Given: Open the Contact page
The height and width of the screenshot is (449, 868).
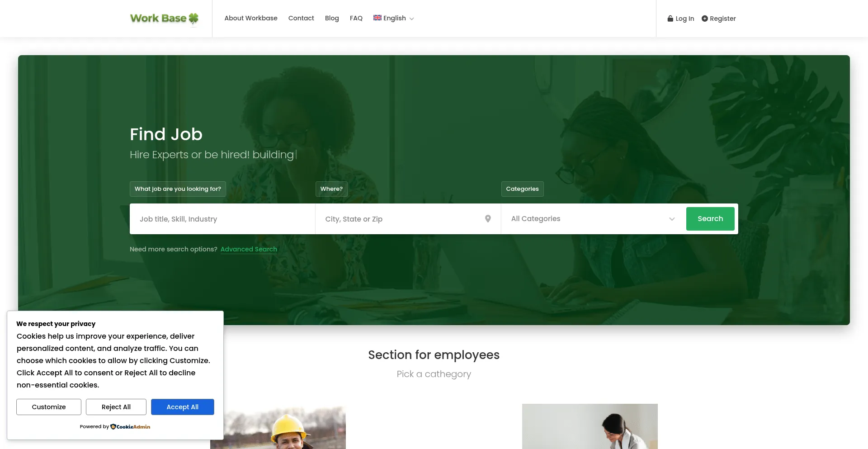Looking at the screenshot, I should pyautogui.click(x=301, y=18).
